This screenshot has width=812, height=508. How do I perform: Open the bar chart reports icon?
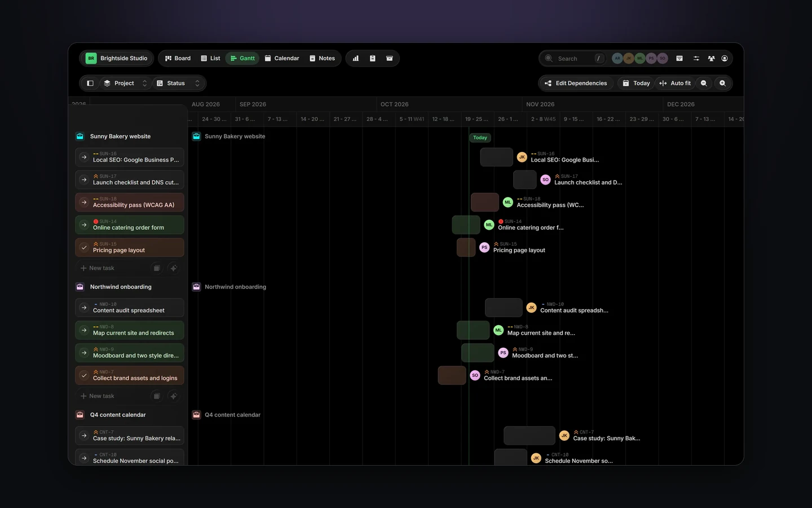tap(356, 58)
